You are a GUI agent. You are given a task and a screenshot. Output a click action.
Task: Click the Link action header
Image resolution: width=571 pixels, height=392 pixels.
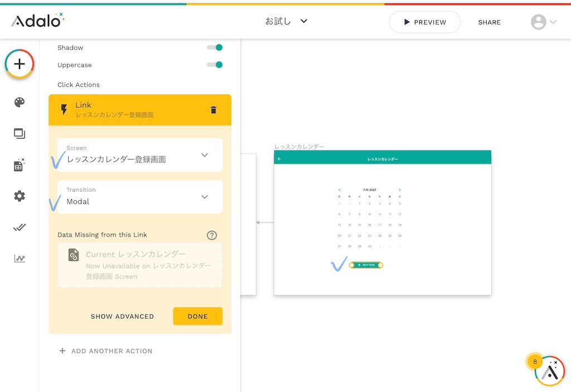[140, 110]
